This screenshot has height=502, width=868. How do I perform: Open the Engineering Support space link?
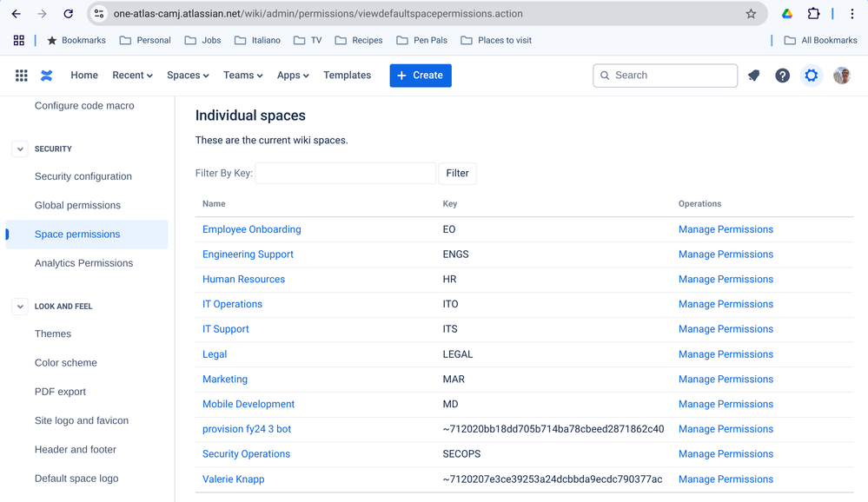pos(248,254)
